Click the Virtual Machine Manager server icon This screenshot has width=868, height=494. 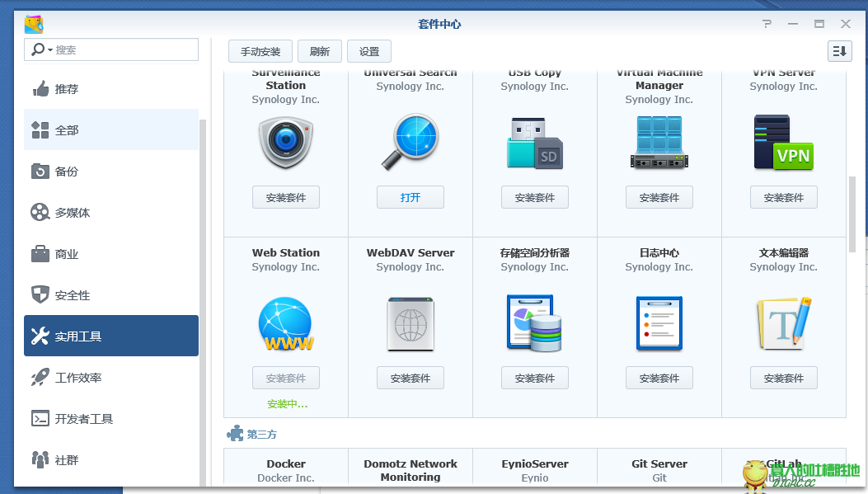pyautogui.click(x=659, y=143)
